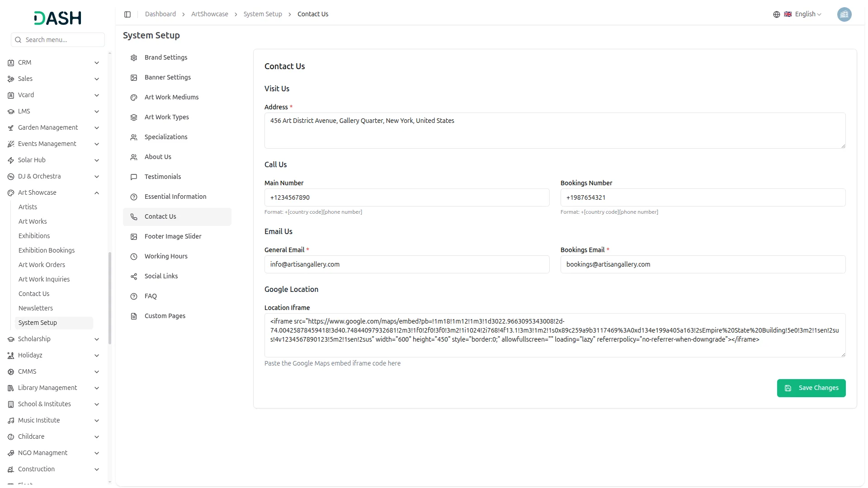Toggle the sidebar collapse icon
Image resolution: width=868 pixels, height=488 pixels.
(127, 14)
